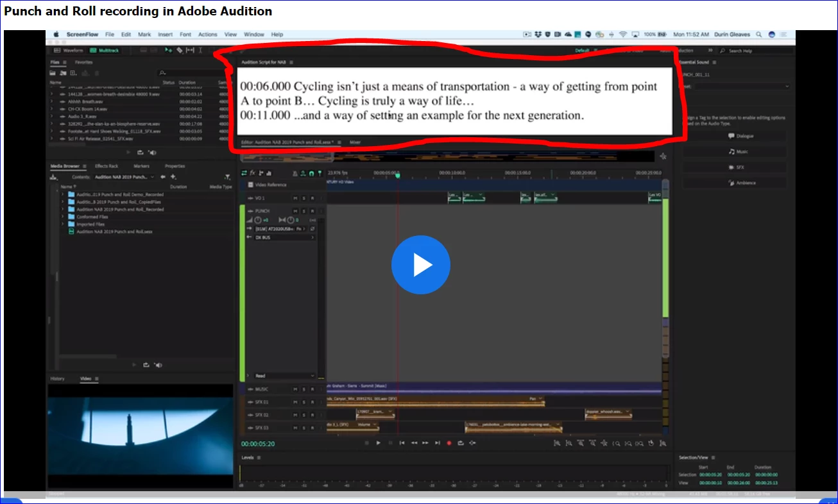Solo the VO 1 track
This screenshot has height=504, width=838.
(x=304, y=198)
